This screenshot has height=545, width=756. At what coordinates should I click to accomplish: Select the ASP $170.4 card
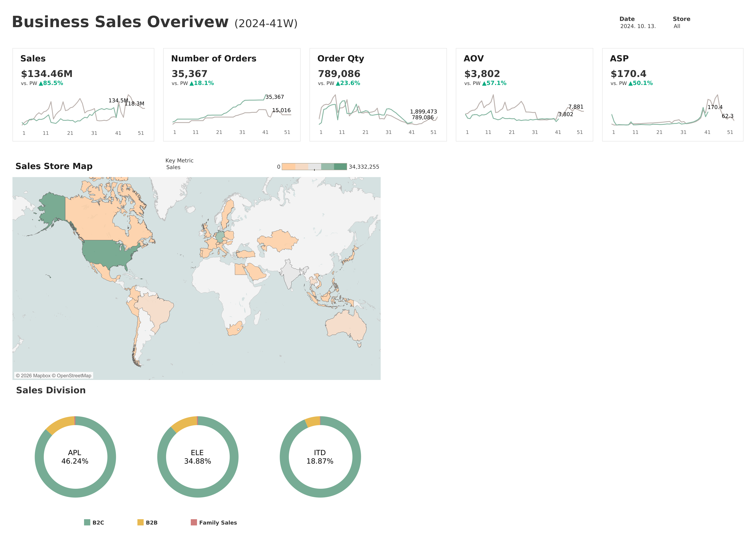[x=673, y=95]
